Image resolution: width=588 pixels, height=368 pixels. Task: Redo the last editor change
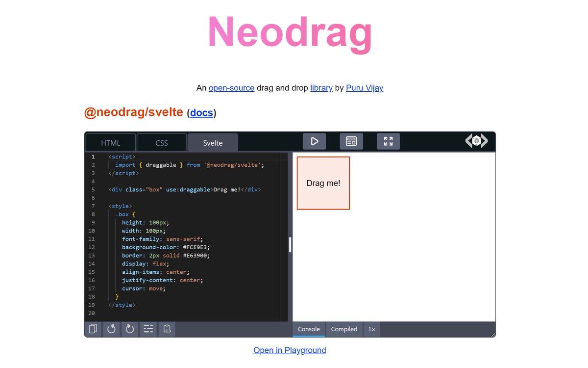[x=130, y=329]
